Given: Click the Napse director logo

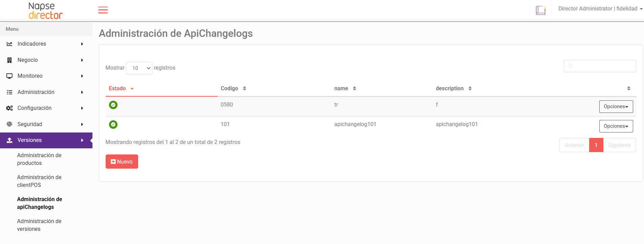Looking at the screenshot, I should point(45,11).
